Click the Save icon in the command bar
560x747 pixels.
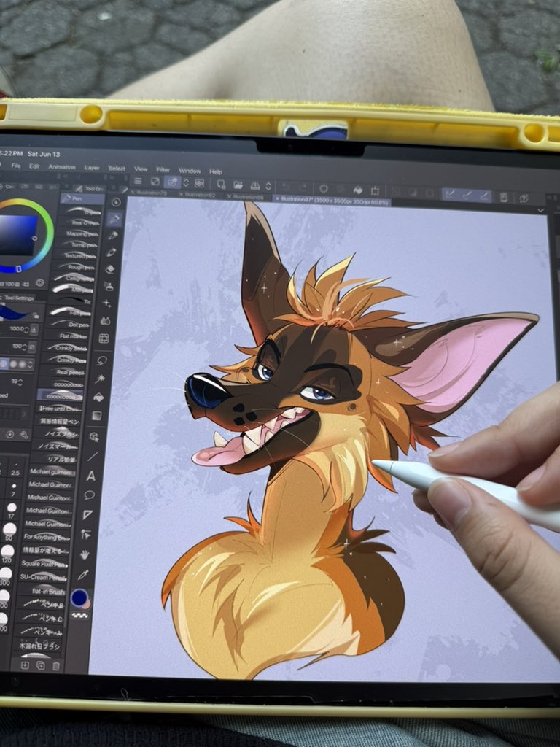[255, 185]
